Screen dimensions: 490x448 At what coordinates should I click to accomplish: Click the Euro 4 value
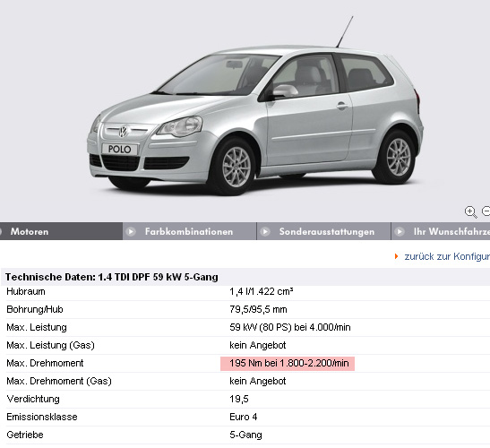(243, 417)
